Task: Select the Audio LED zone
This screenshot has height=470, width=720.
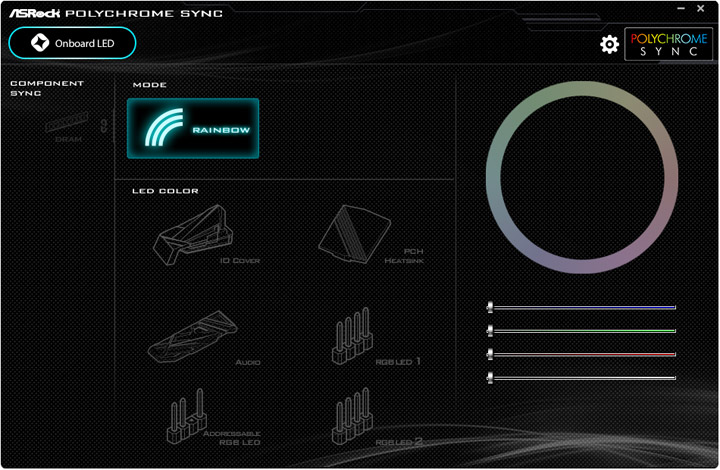Action: [203, 338]
